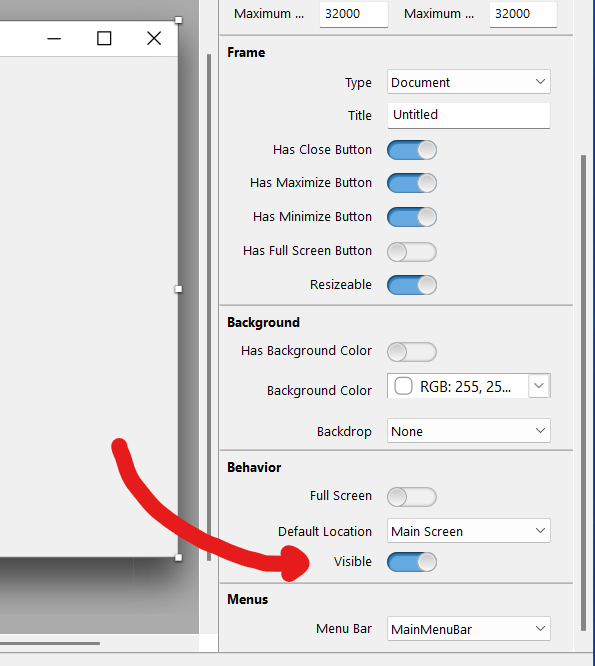Enable Has Background Color switch
The image size is (595, 666).
pos(412,352)
